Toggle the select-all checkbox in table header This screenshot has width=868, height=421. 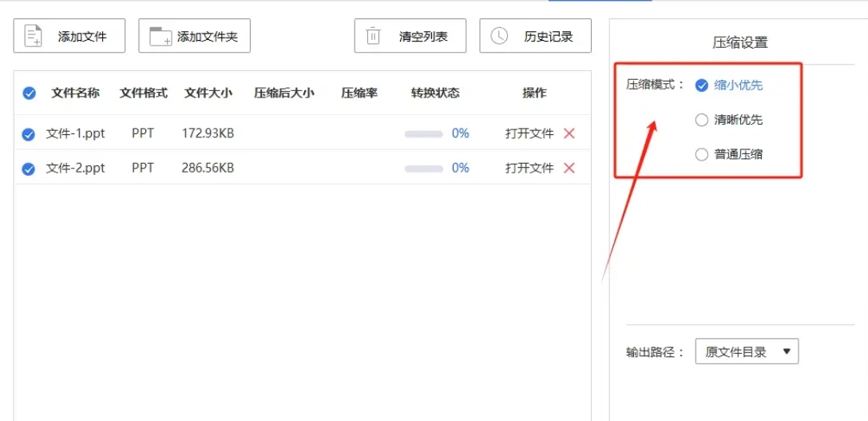30,93
